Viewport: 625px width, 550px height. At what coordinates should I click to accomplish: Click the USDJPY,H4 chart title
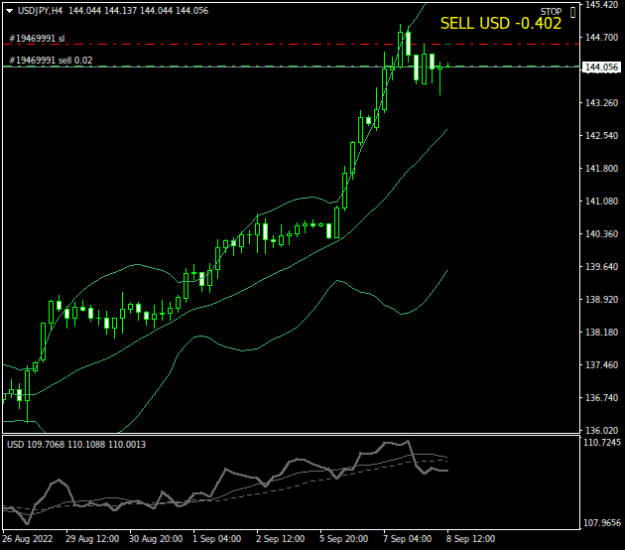[40, 11]
